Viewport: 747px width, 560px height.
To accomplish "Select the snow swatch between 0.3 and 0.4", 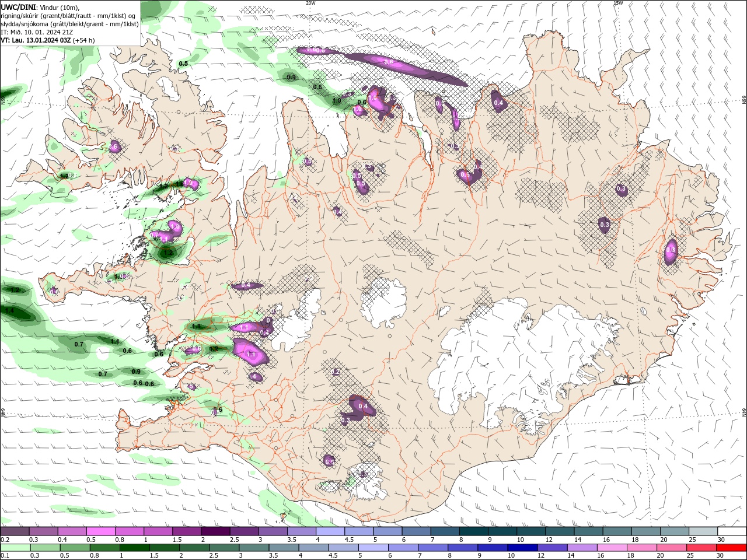I will (43, 531).
